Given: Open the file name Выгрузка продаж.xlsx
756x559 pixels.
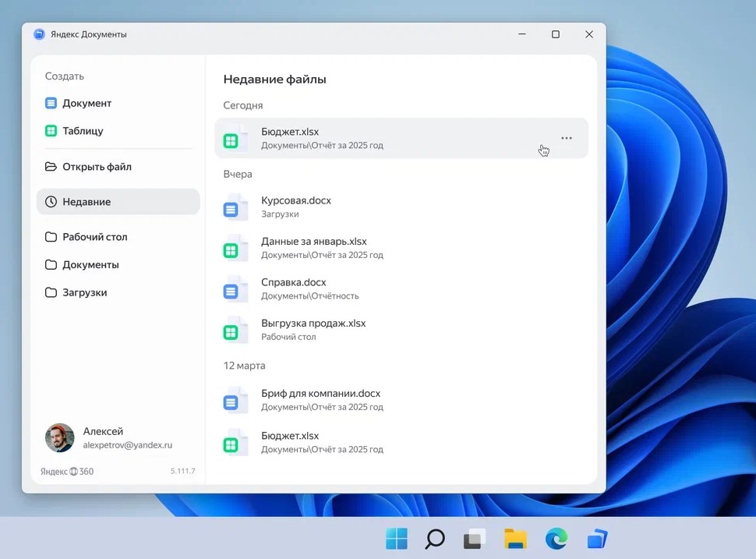Looking at the screenshot, I should click(313, 323).
